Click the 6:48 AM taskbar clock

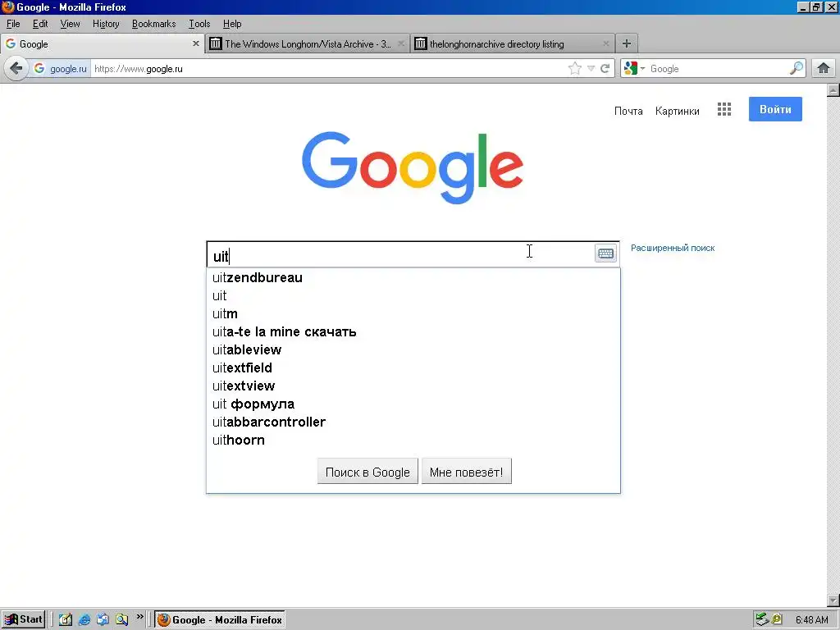[x=811, y=620]
